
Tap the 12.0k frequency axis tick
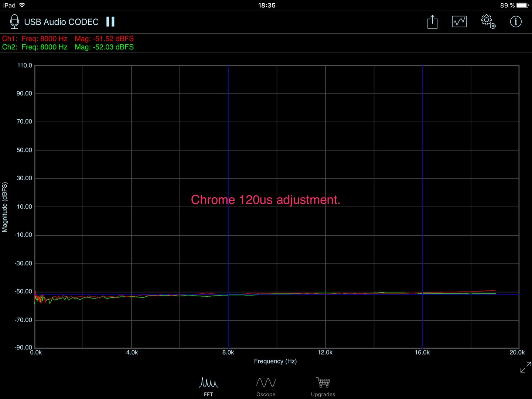325,352
